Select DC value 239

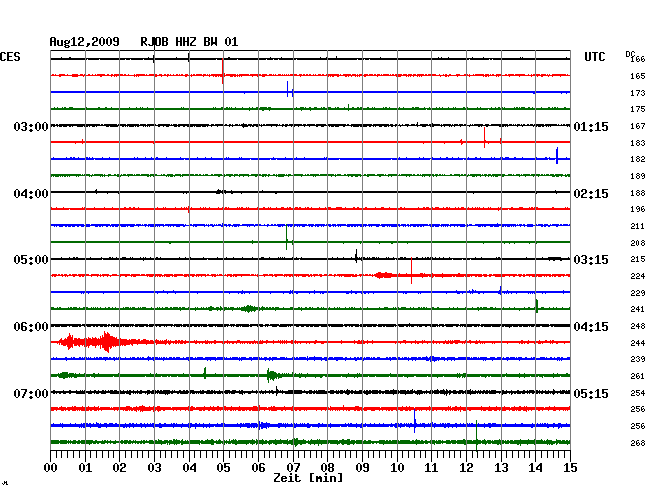pyautogui.click(x=638, y=359)
